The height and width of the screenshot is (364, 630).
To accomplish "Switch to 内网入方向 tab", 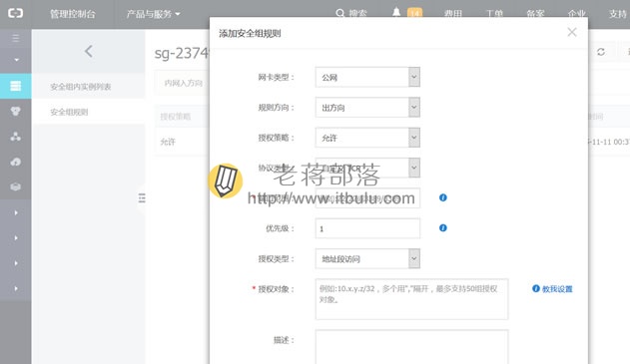I will pyautogui.click(x=184, y=83).
